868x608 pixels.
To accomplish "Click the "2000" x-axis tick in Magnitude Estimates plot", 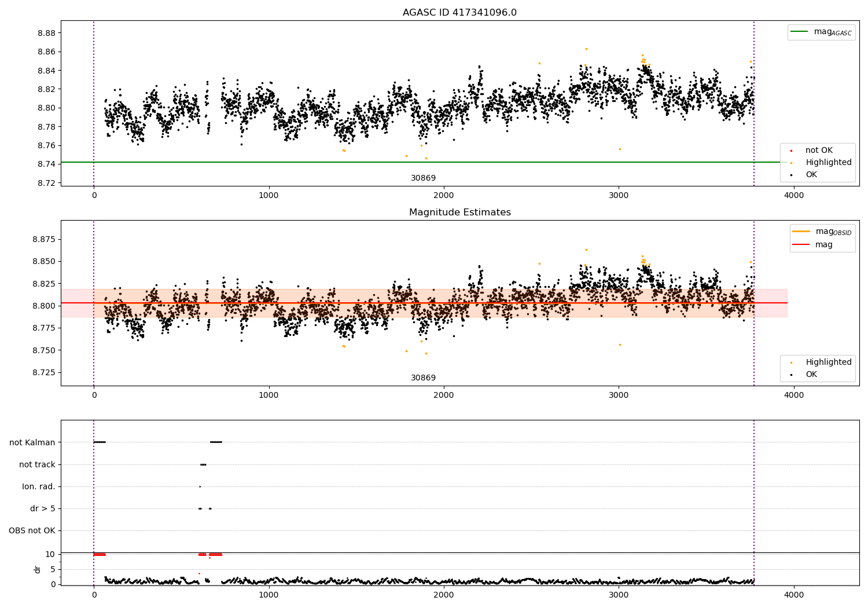I will tap(444, 395).
